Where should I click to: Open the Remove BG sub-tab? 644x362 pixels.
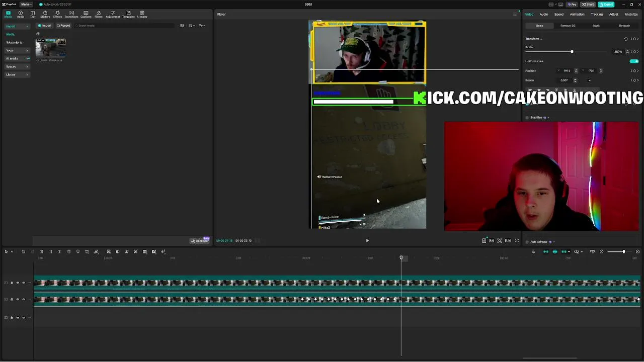(568, 26)
